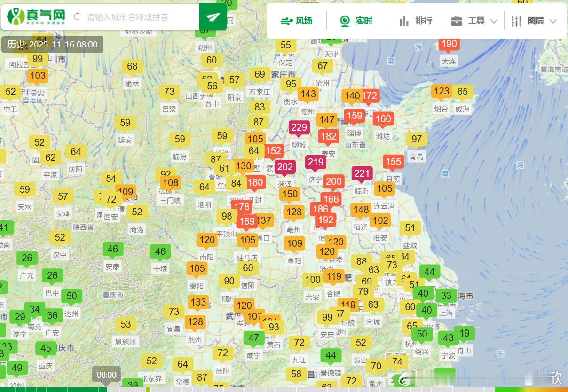Viewport: 568px width, 392px height.
Task: Click the 亳州 128 marker
Action: (294, 213)
